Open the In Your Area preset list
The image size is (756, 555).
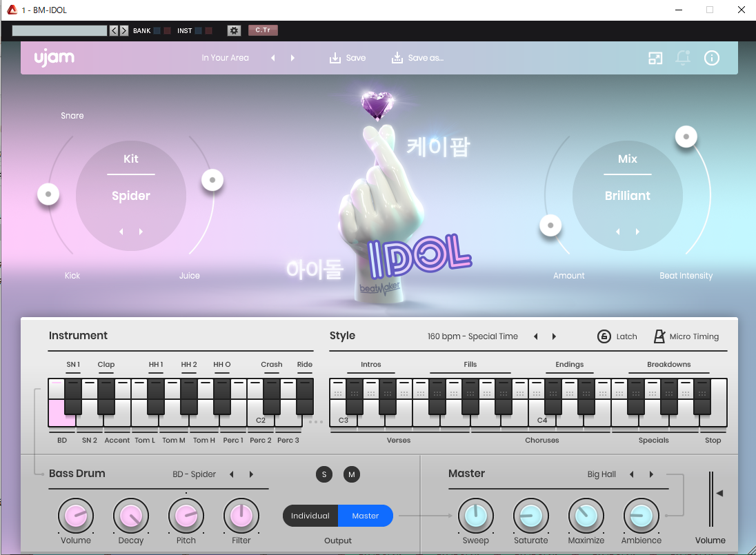[225, 58]
